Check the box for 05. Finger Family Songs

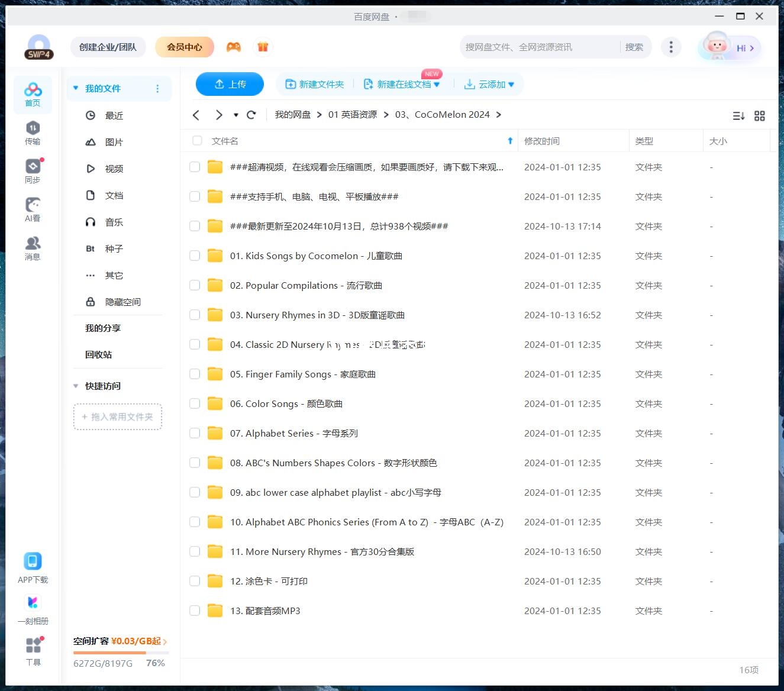point(195,374)
